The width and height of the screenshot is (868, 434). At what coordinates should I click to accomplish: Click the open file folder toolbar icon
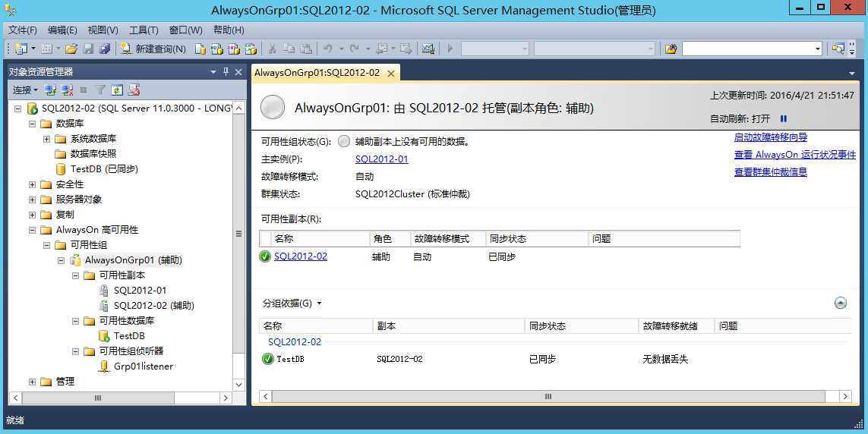pyautogui.click(x=71, y=49)
